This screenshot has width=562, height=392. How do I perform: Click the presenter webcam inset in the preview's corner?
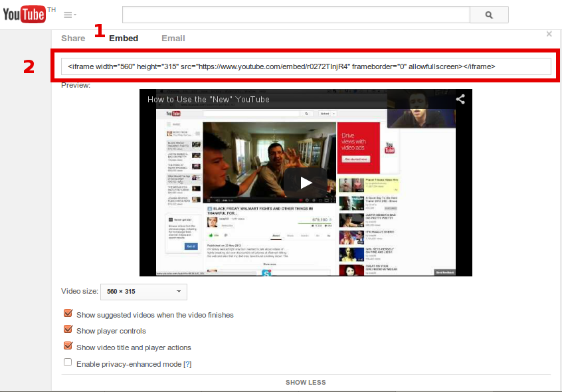420,110
